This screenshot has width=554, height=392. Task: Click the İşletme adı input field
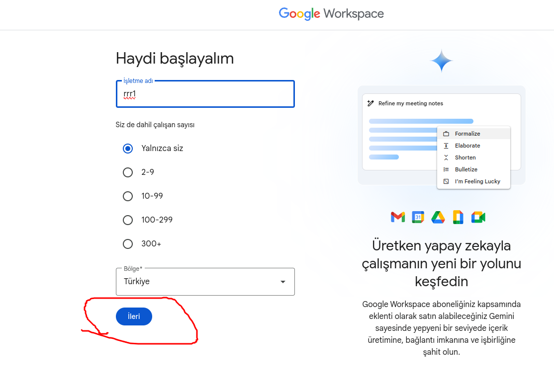pyautogui.click(x=205, y=94)
